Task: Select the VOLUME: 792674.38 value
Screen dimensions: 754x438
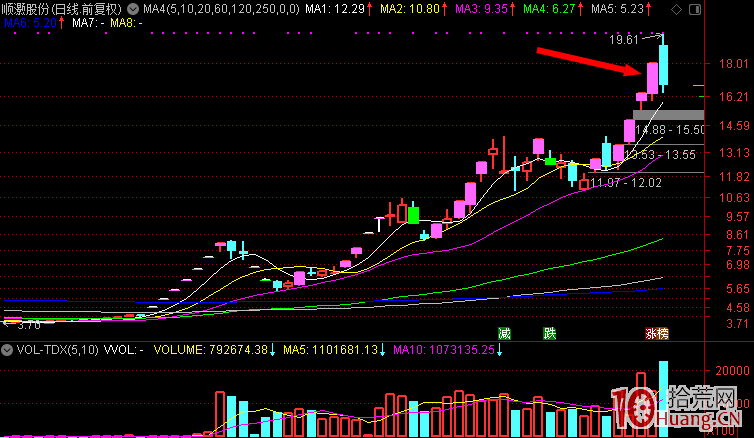Action: coord(210,350)
